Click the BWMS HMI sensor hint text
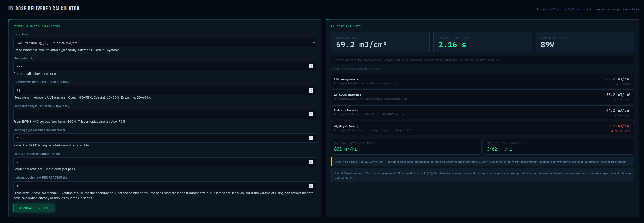 tap(70, 122)
